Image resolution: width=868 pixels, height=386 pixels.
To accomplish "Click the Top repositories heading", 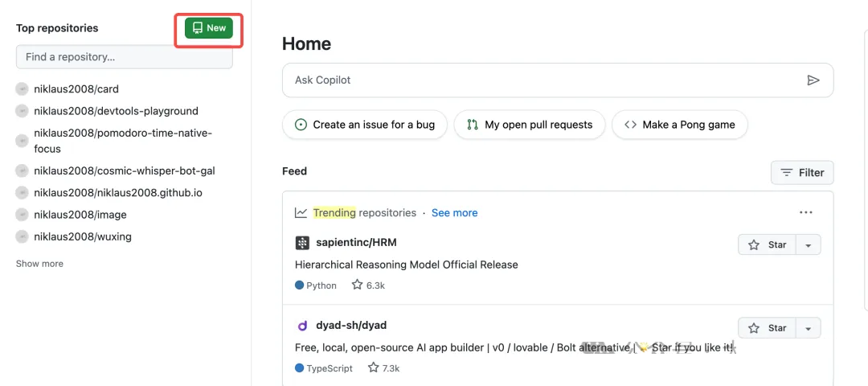I will 57,28.
